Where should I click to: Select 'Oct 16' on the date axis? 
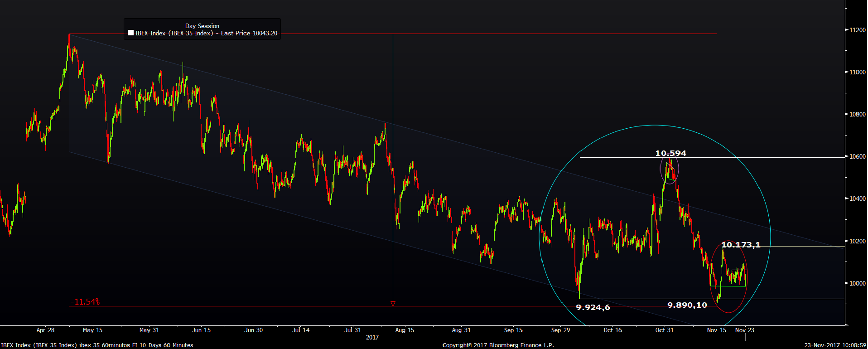(x=612, y=330)
